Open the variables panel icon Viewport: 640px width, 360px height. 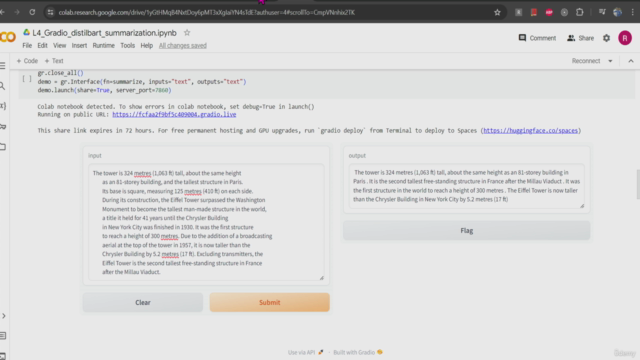pos(3,106)
